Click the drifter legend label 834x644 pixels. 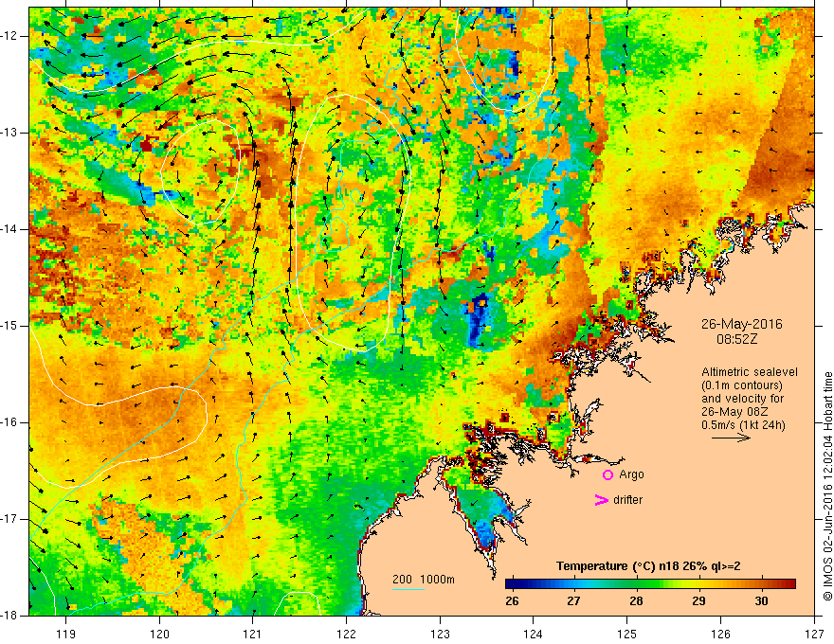(627, 500)
